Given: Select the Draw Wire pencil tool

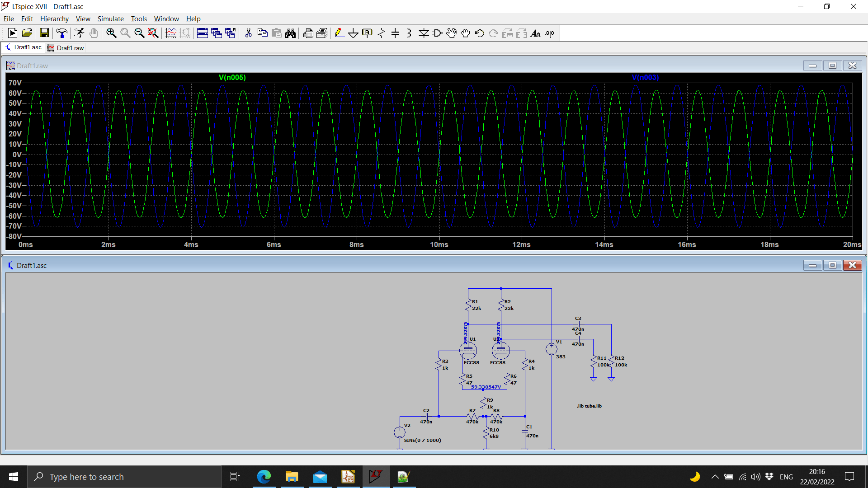Looking at the screenshot, I should coord(340,33).
